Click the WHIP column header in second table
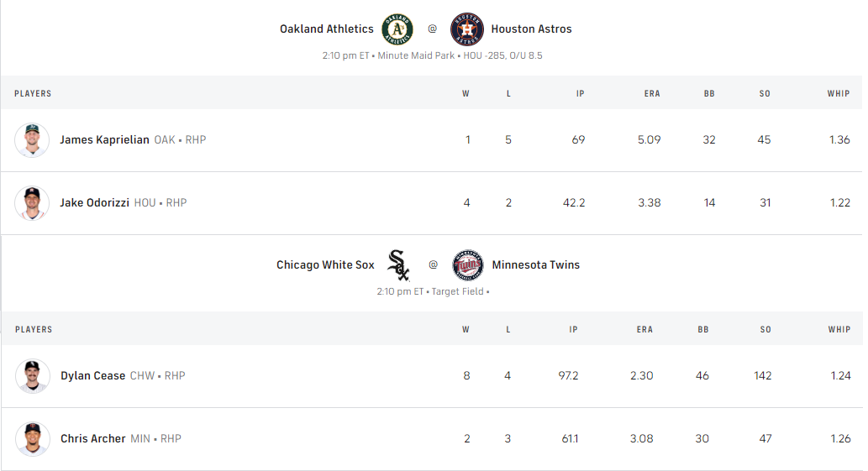Viewport: 868px width, 471px height. coord(839,330)
